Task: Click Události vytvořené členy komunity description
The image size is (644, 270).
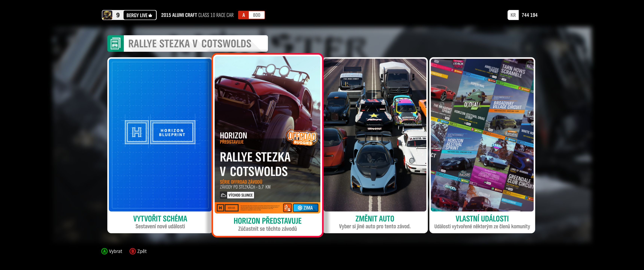Action: pyautogui.click(x=482, y=226)
